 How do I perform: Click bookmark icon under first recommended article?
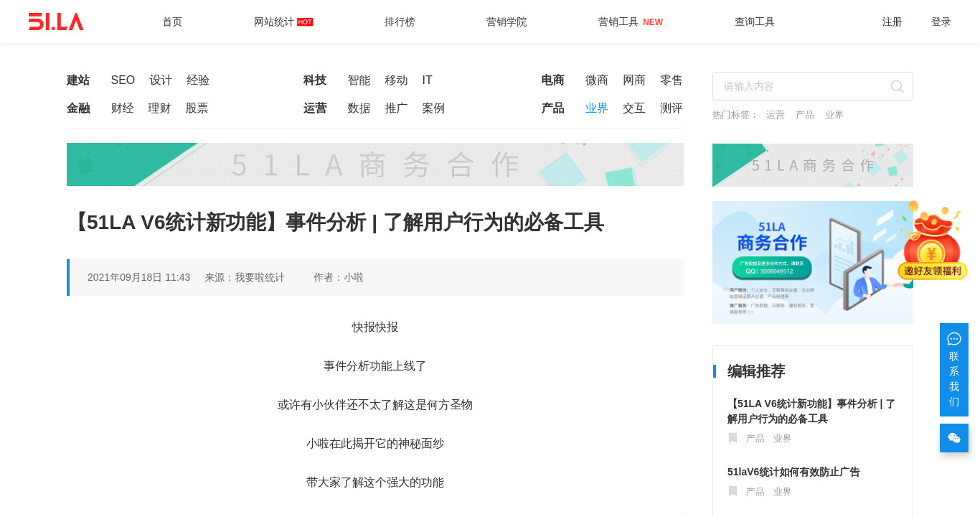732,438
